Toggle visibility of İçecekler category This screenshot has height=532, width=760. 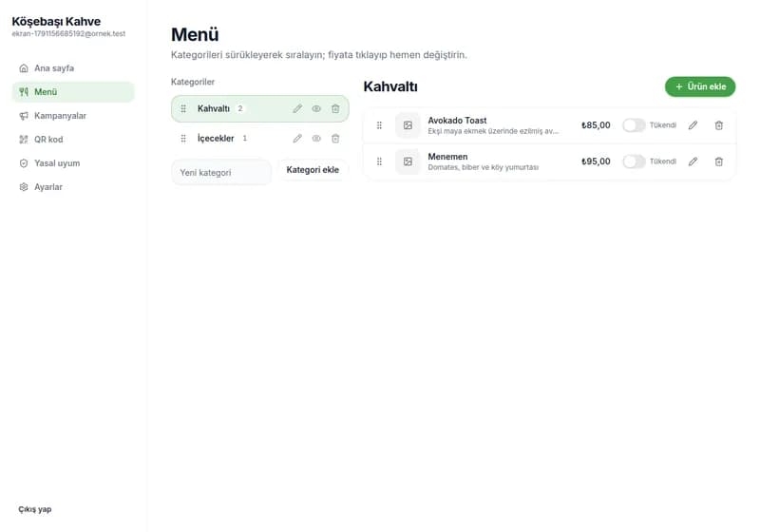[316, 139]
